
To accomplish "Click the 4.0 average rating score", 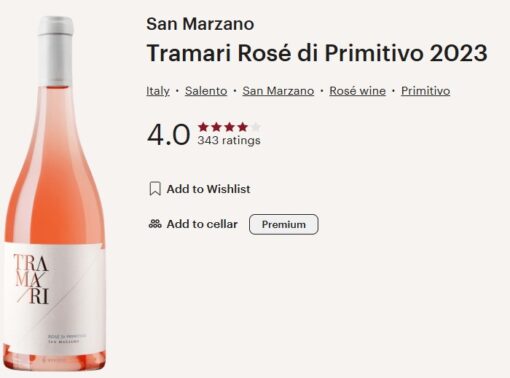I will pyautogui.click(x=169, y=134).
